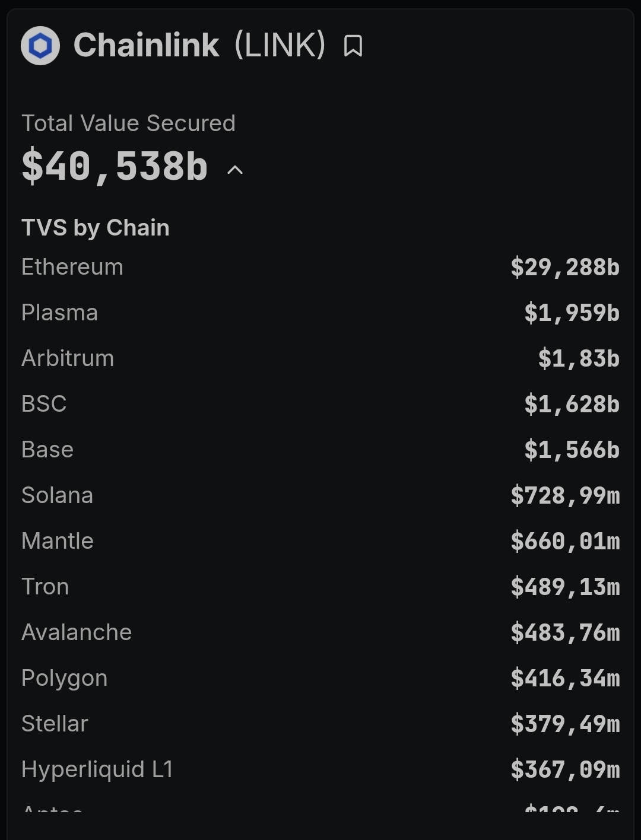
Task: Select the BSC chain row
Action: tap(320, 404)
